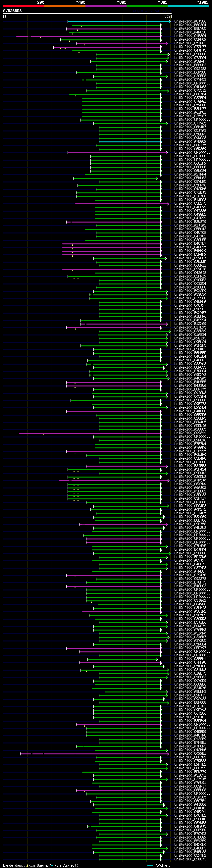Open hit UniRef100_C4FAJ5

click(190, 827)
